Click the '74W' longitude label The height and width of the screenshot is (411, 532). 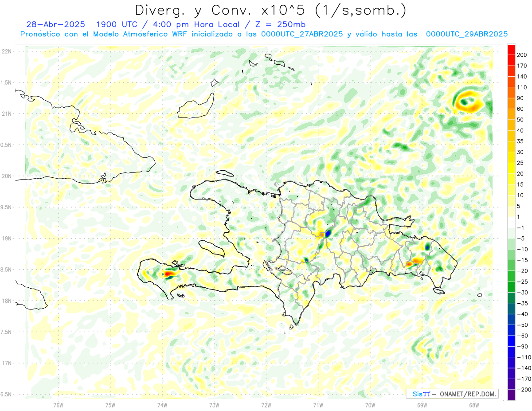[162, 404]
